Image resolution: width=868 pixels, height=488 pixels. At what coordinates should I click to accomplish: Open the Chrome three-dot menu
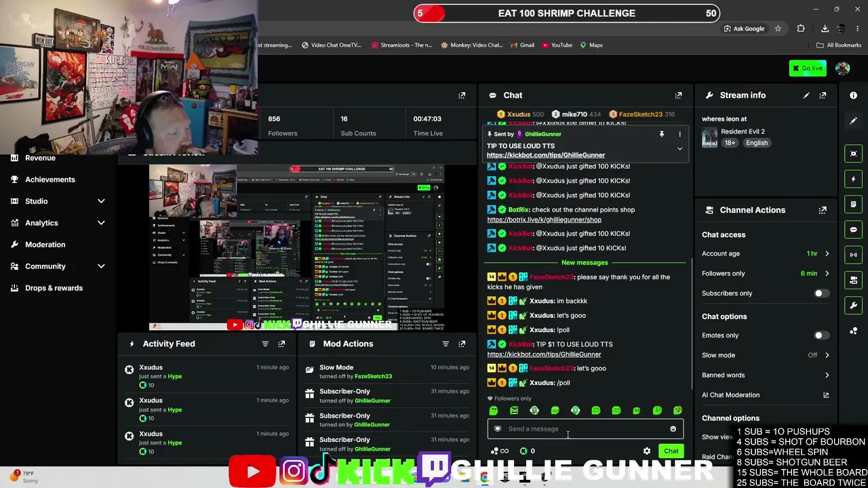(x=858, y=28)
